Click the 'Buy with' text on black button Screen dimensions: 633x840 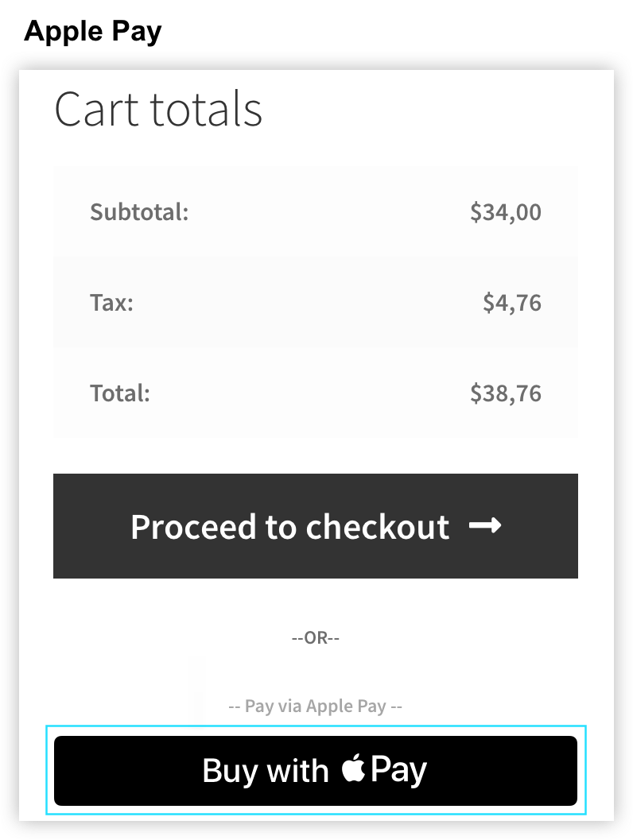click(x=266, y=771)
